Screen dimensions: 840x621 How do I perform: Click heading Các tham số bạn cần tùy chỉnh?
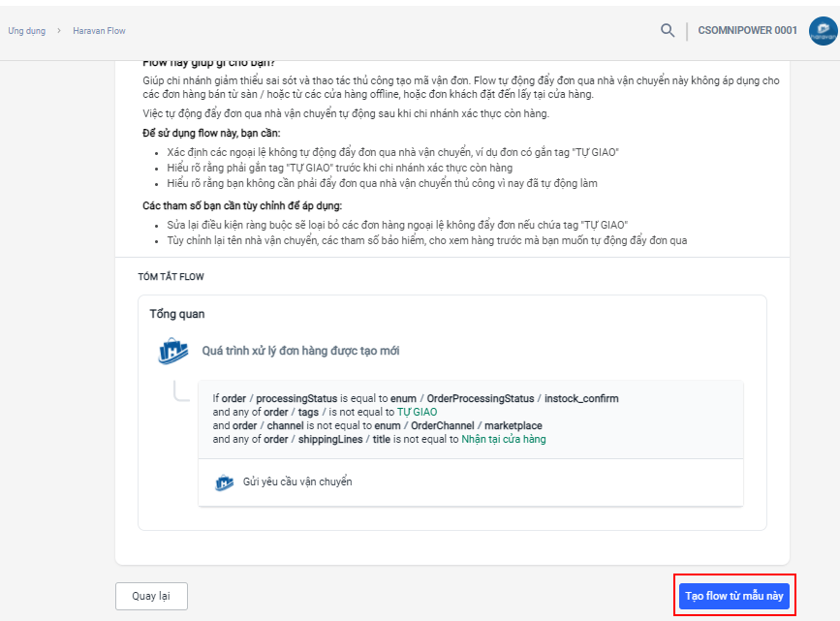click(242, 205)
